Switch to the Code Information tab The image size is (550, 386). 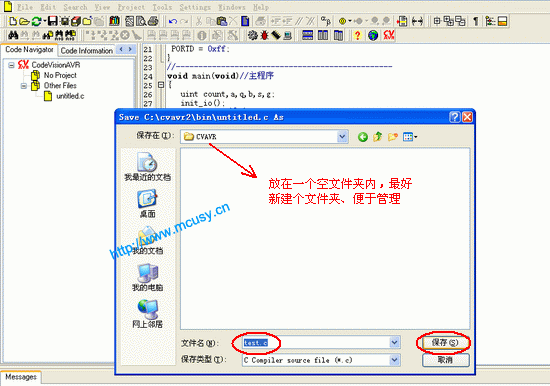(x=87, y=51)
